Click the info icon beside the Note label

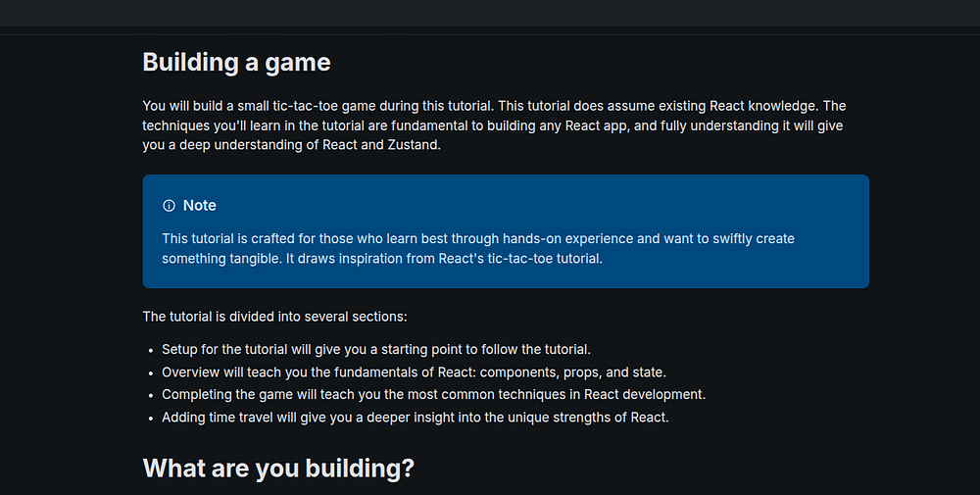[x=169, y=206]
